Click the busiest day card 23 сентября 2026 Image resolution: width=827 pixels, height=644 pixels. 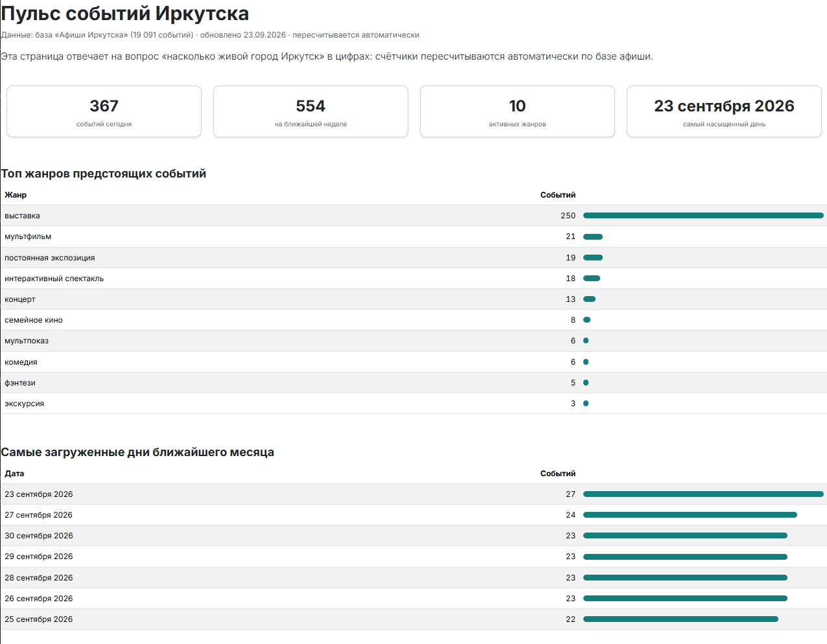pos(724,111)
